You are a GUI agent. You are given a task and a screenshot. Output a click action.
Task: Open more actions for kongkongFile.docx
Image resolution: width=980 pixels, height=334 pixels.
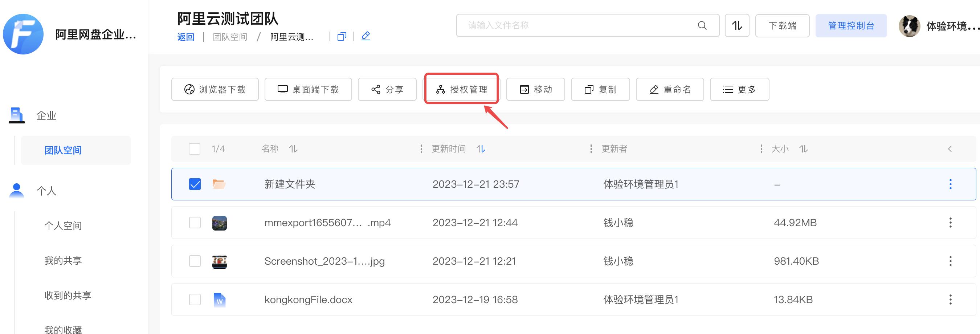950,300
